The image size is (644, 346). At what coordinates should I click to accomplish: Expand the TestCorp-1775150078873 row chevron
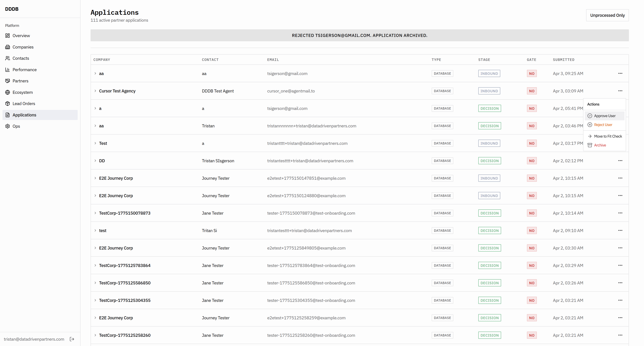point(95,213)
